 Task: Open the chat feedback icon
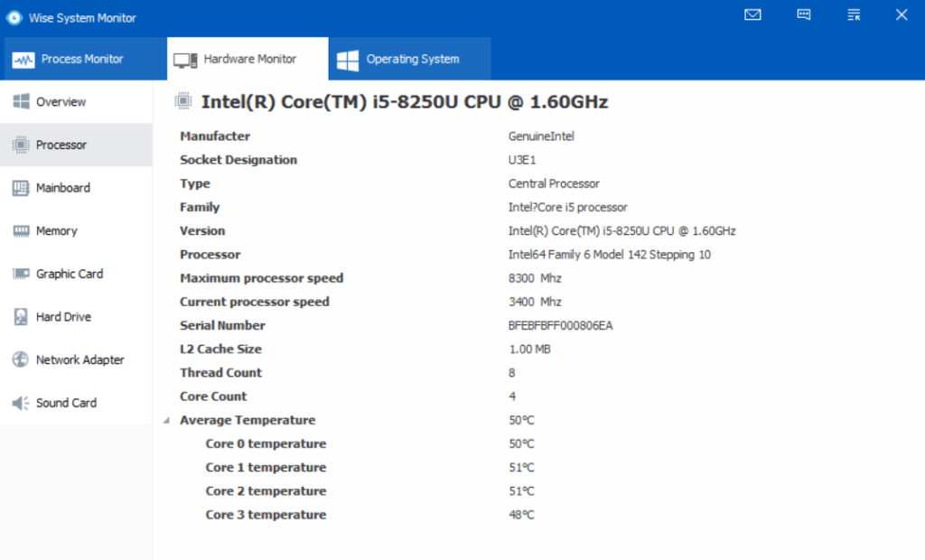[x=803, y=14]
